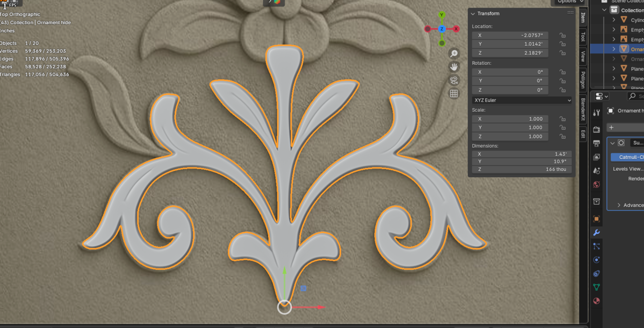Toggle the lock for Scale Z
Viewport: 644px width, 328px height.
coord(562,136)
